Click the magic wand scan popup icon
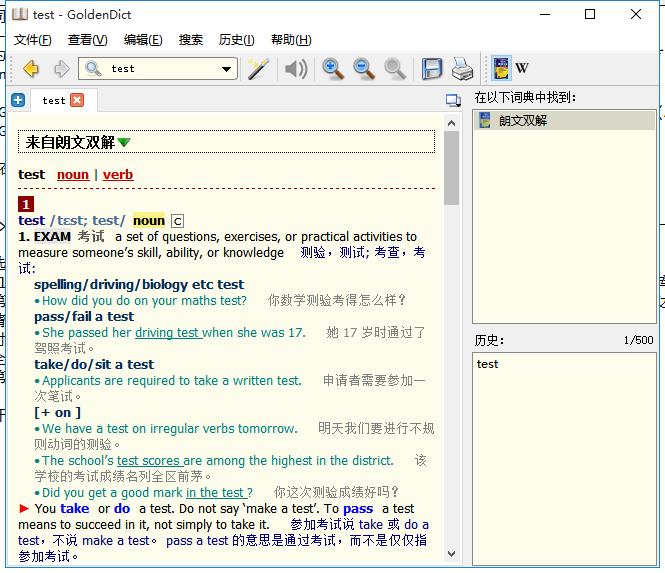665x573 pixels. (258, 69)
